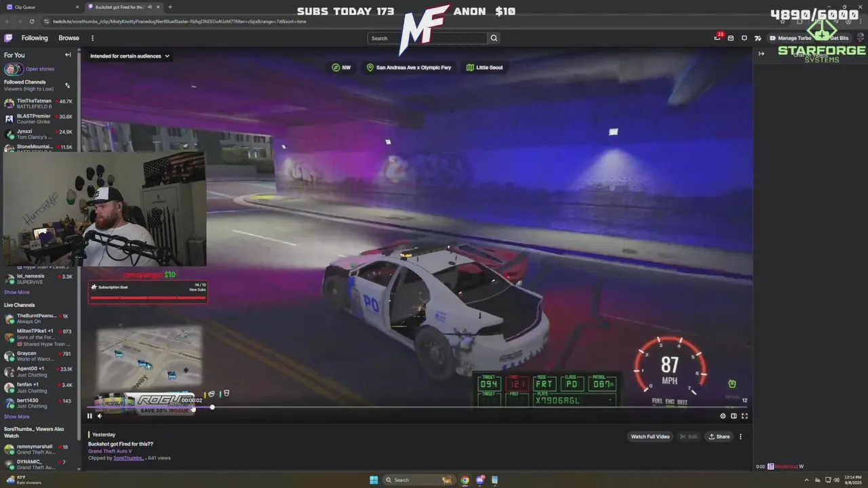Viewport: 868px width, 488px height.
Task: Close the Clip Queue tab
Action: click(79, 7)
